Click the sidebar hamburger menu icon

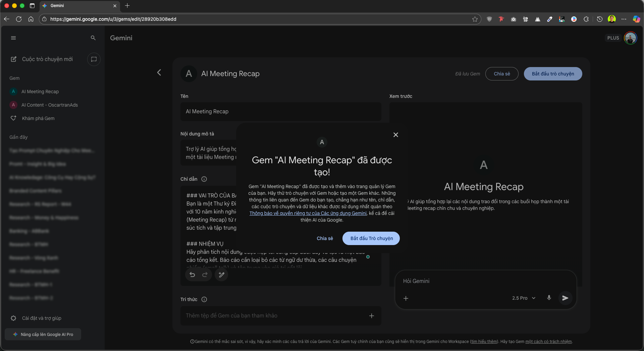13,38
